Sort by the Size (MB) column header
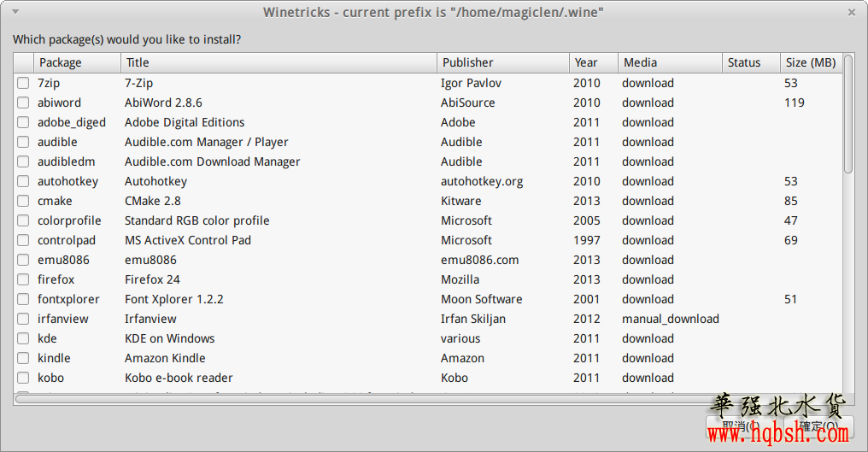The height and width of the screenshot is (452, 868). (x=811, y=62)
